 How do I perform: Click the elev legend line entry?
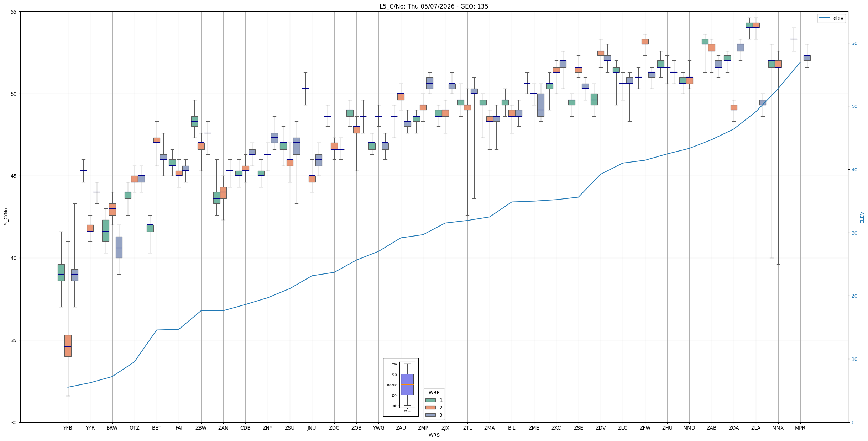(831, 18)
